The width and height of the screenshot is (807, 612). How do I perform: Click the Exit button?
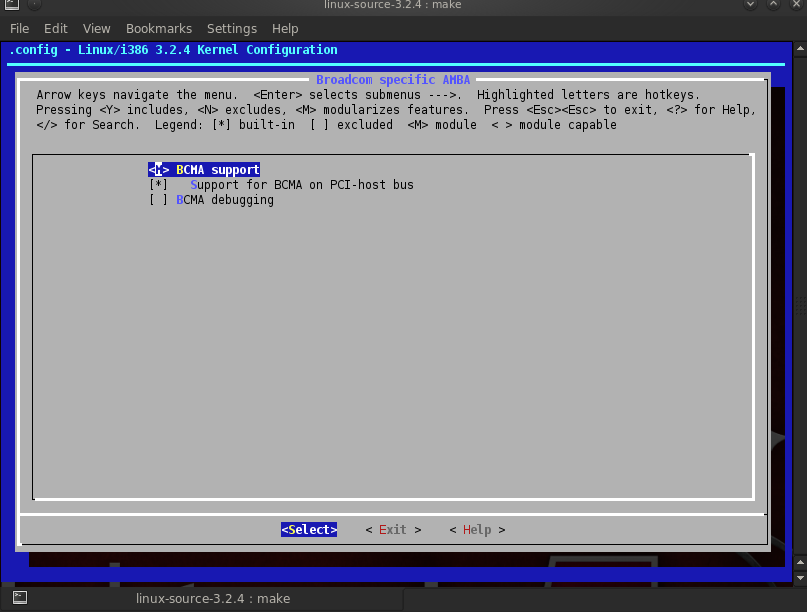tap(393, 530)
